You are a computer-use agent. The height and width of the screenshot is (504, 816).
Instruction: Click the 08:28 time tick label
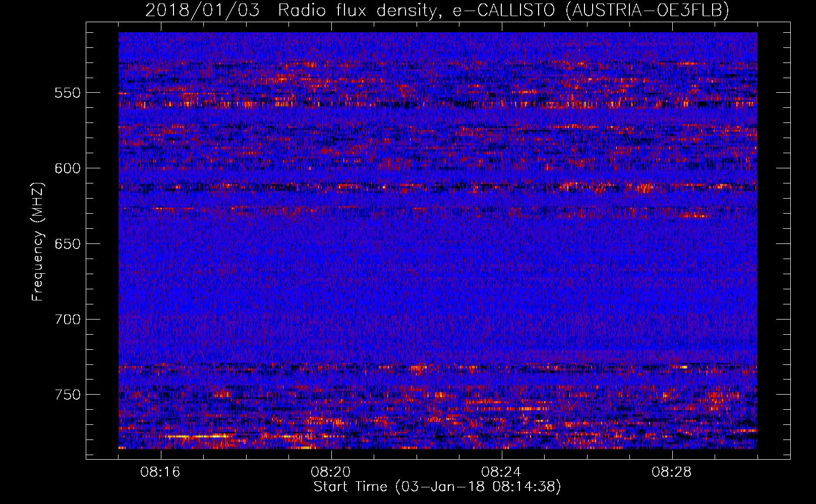pos(672,472)
